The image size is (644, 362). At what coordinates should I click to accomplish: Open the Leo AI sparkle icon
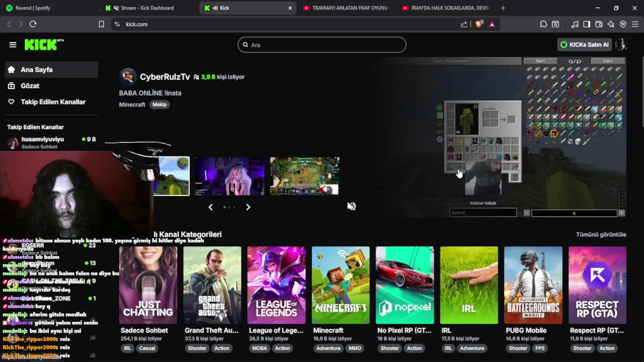coord(611,24)
